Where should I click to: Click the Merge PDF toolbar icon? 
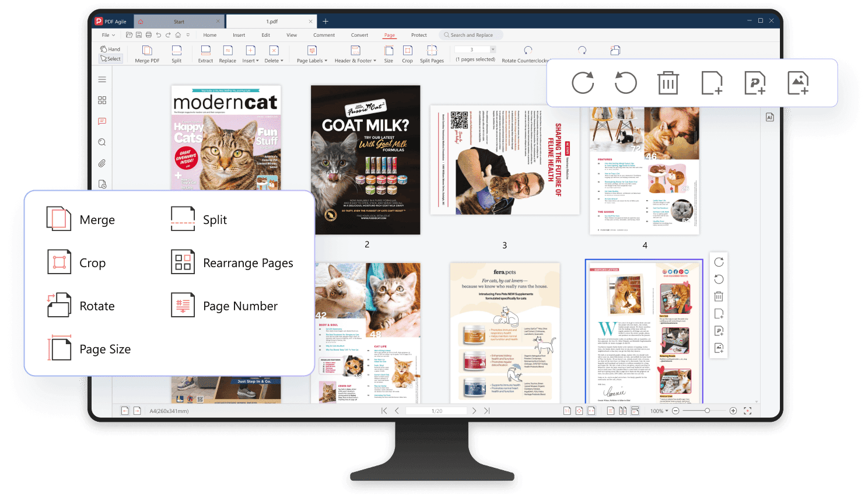point(147,54)
